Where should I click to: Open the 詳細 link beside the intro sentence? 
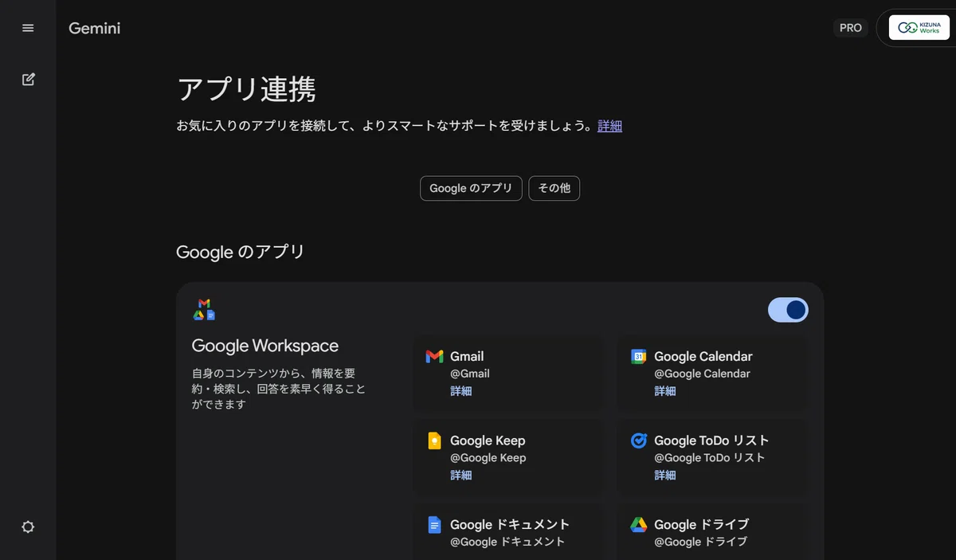(609, 126)
